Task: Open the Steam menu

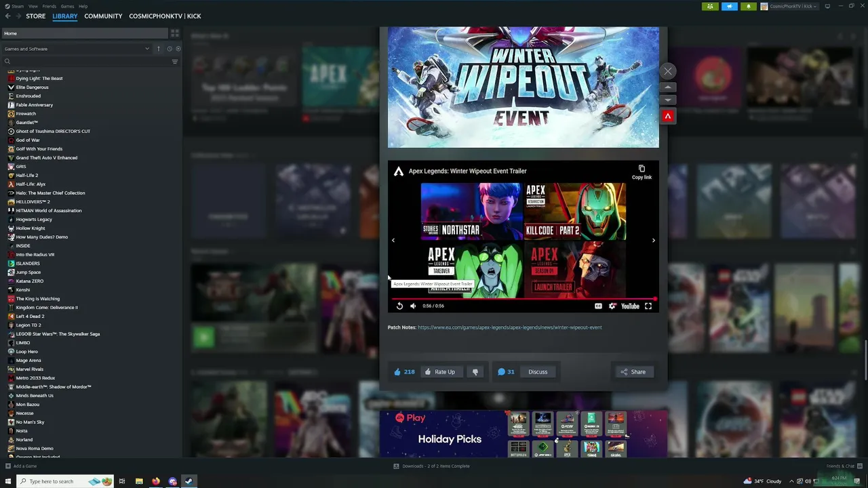Action: coord(16,6)
